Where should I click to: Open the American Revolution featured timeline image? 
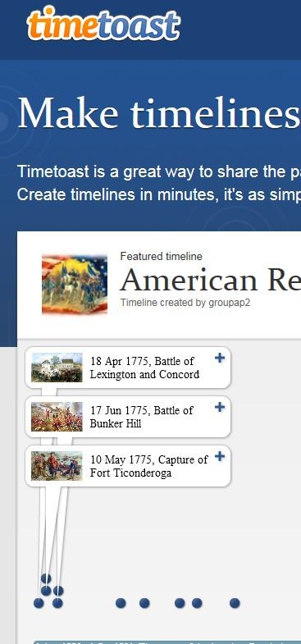75,285
